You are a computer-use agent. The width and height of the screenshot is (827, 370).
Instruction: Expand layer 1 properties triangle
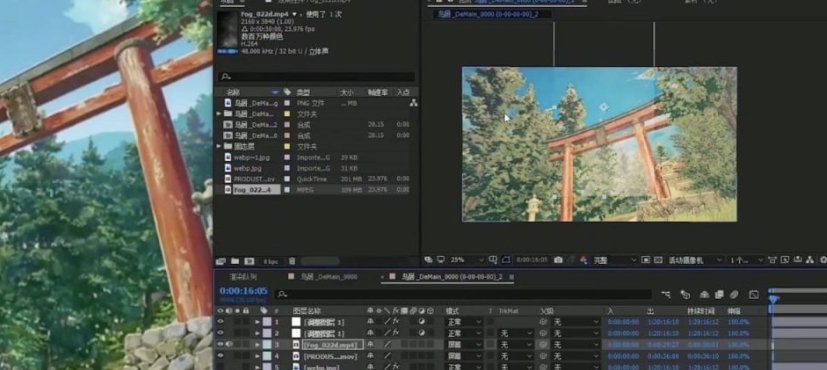coord(258,322)
